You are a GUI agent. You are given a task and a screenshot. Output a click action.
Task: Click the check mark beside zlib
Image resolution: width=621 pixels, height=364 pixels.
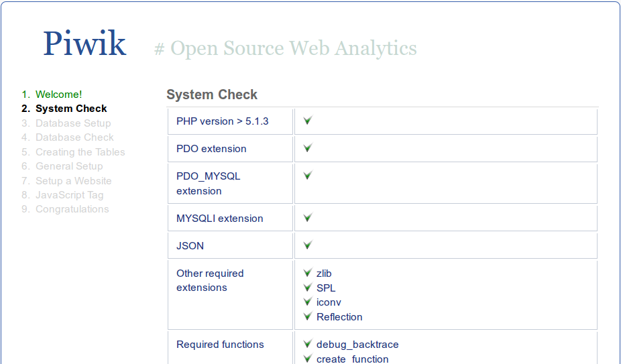pyautogui.click(x=308, y=273)
